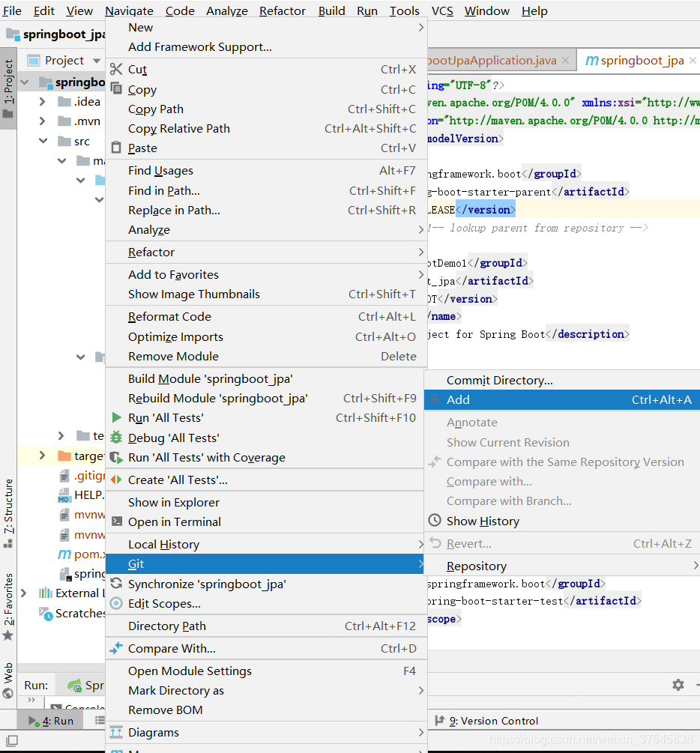Open 9: Version Control tool window
Image resolution: width=700 pixels, height=753 pixels.
[x=486, y=720]
